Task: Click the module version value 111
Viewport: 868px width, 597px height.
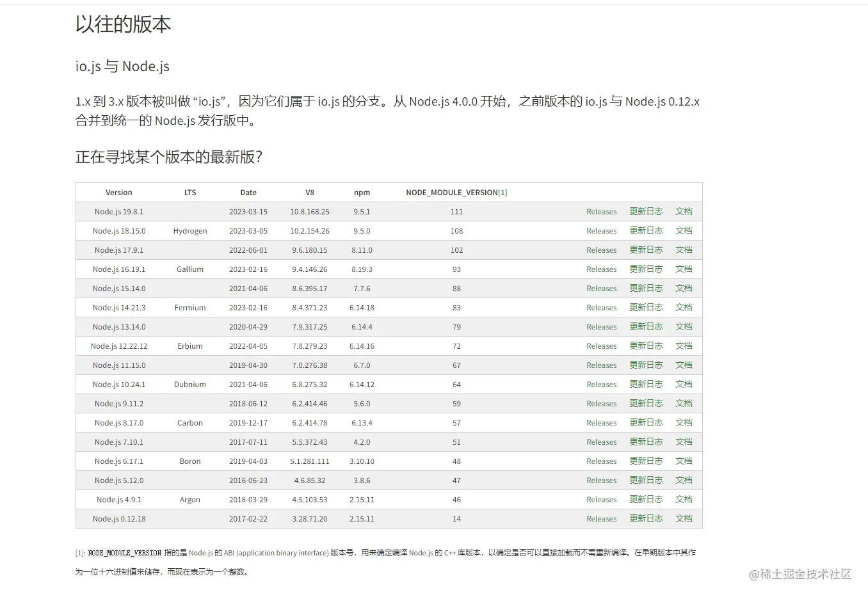Action: click(456, 212)
